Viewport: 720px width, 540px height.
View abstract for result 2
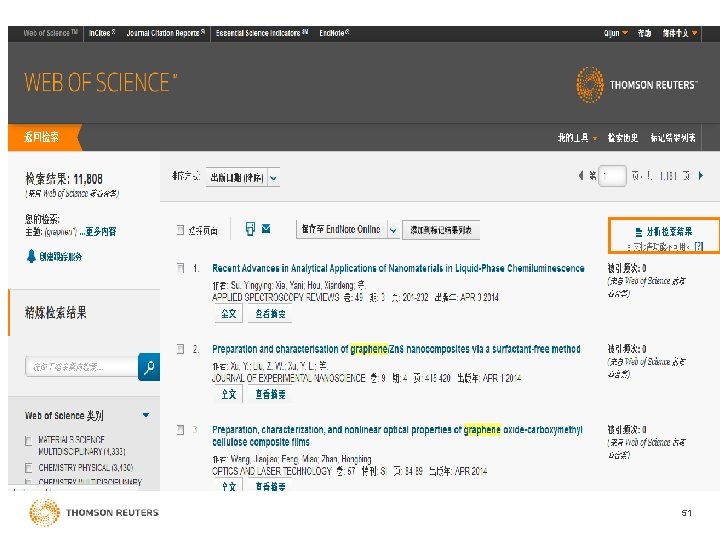[270, 394]
